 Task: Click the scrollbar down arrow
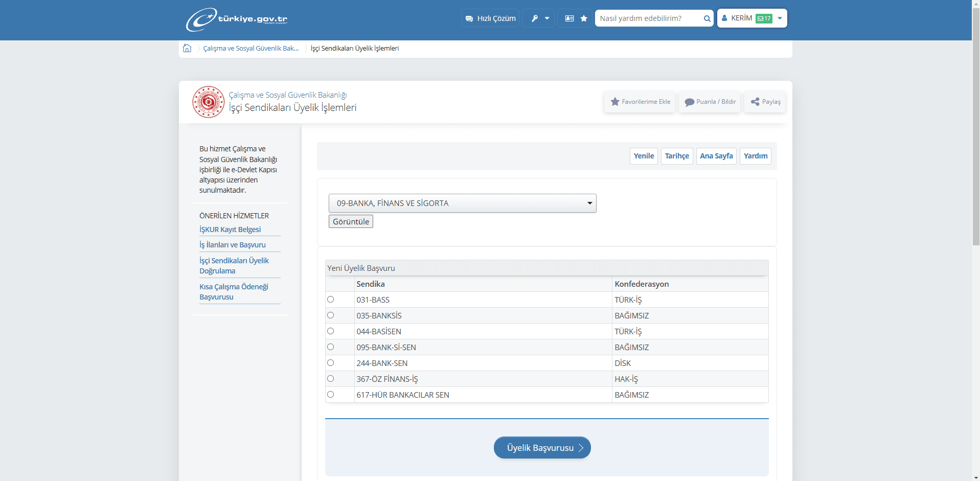pyautogui.click(x=976, y=477)
